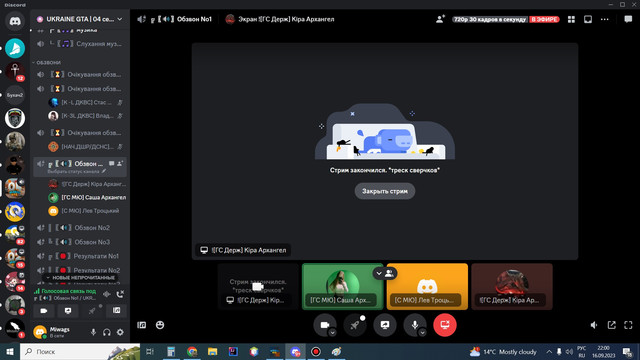Share screen from sidebar voice panel
This screenshot has height=360, width=640.
pyautogui.click(x=68, y=311)
